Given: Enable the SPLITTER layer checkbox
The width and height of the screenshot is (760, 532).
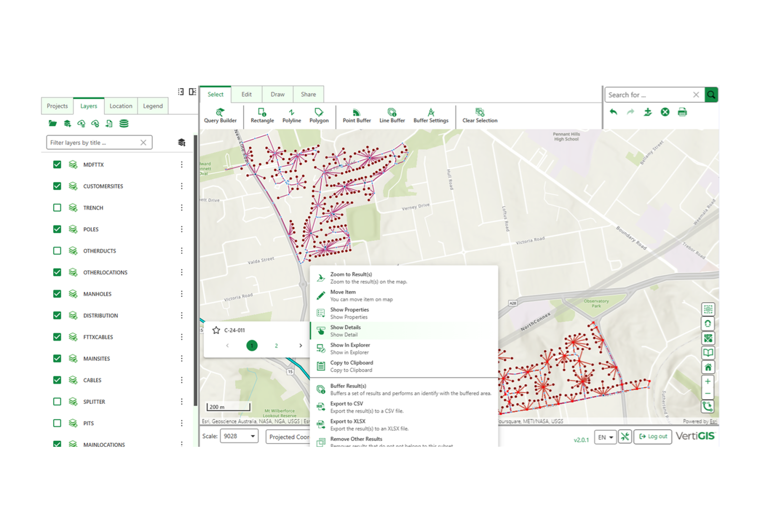Looking at the screenshot, I should [57, 402].
